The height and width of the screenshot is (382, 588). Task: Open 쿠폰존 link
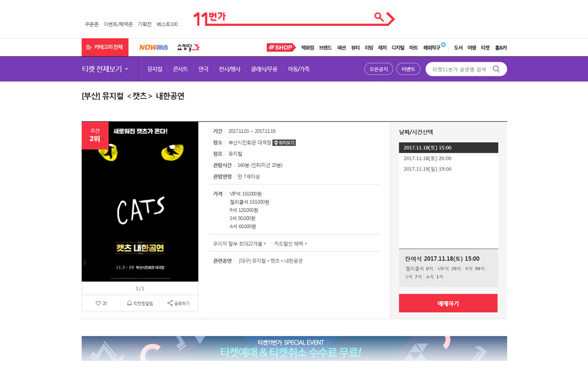click(92, 24)
